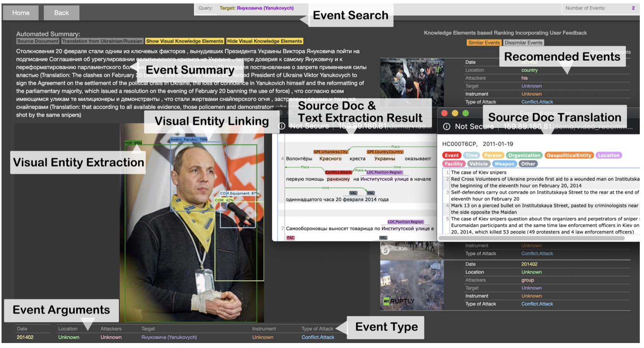The height and width of the screenshot is (348, 644).
Task: Click the Not Secure info icon
Action: coord(447,126)
